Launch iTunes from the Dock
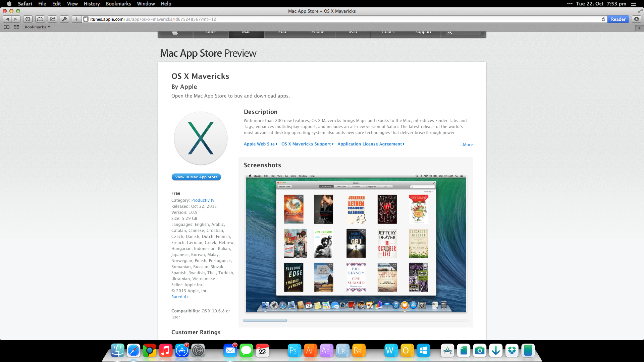644x362 pixels. (166, 351)
